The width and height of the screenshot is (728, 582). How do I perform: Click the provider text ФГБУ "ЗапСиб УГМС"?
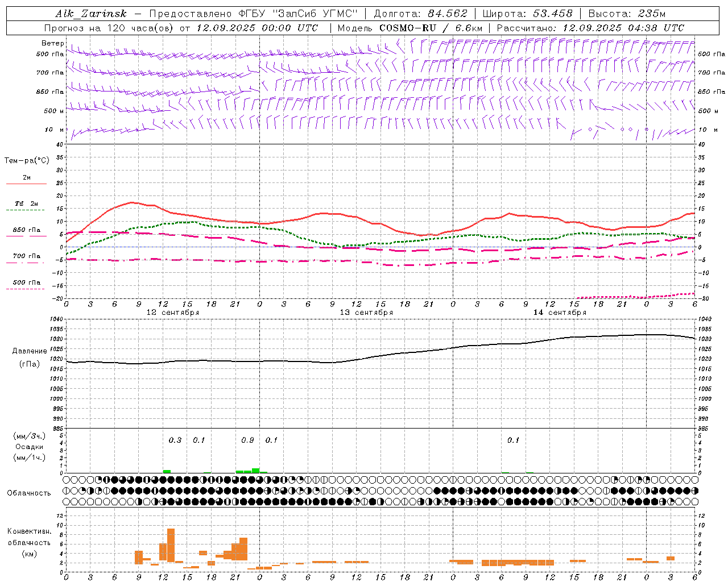click(297, 14)
